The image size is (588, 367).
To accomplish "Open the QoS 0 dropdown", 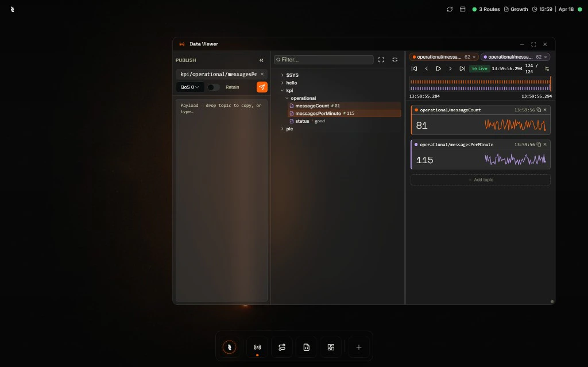I will 189,87.
